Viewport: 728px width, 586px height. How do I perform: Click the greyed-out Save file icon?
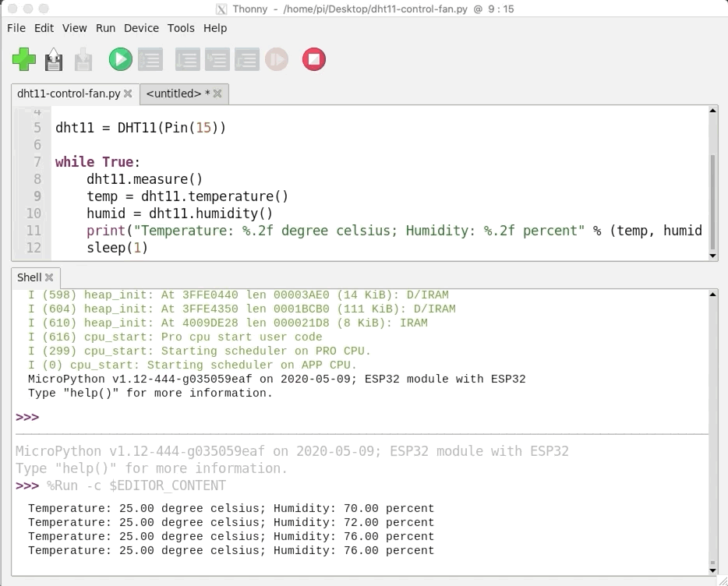tap(83, 59)
